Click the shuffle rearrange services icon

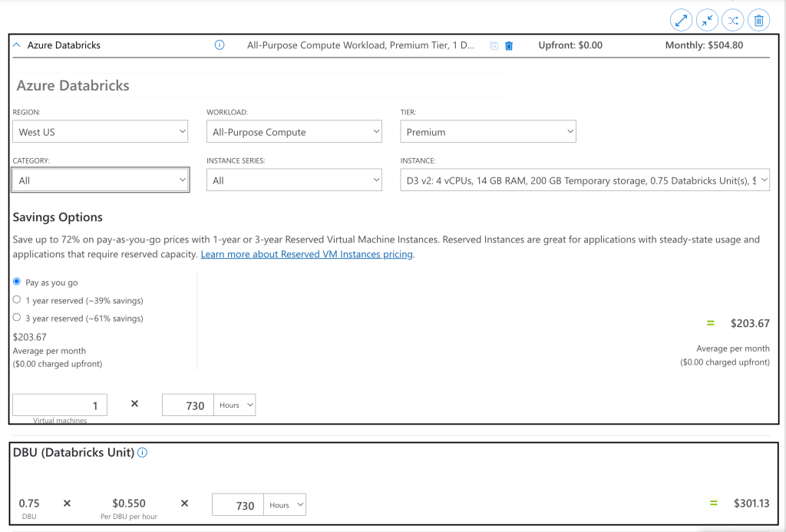(732, 20)
